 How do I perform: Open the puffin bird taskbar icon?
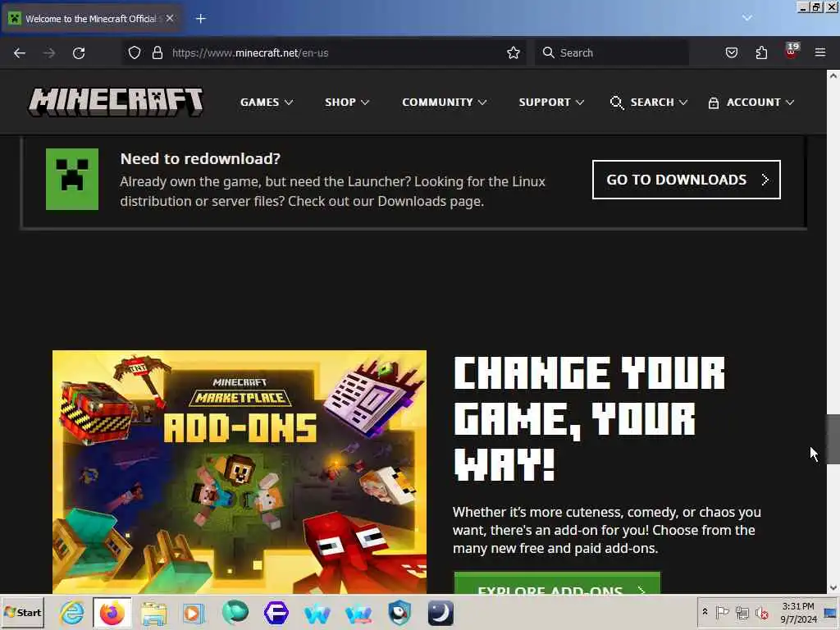pyautogui.click(x=399, y=613)
